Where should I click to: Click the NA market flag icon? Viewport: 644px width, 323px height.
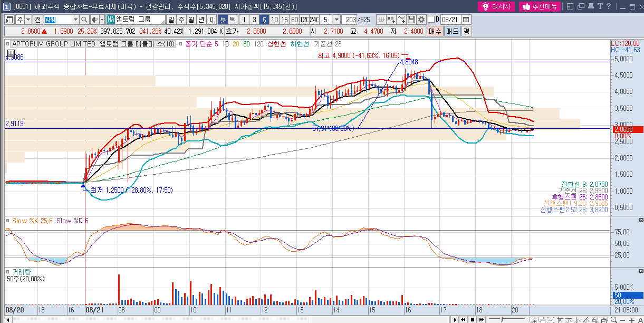click(x=111, y=20)
